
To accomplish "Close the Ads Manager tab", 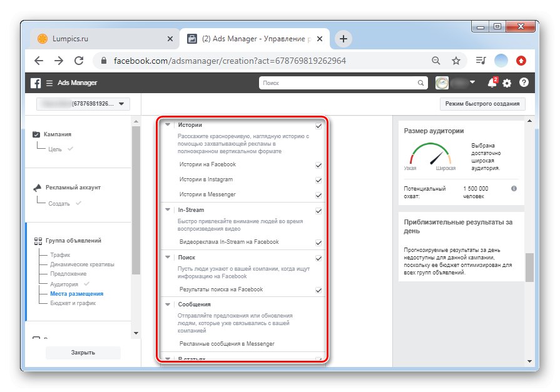I will click(x=320, y=39).
